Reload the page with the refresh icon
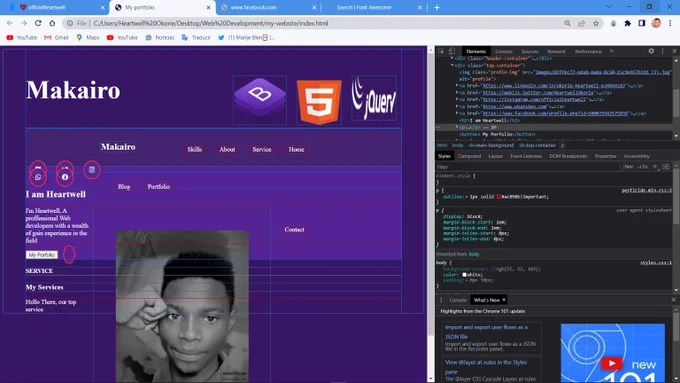This screenshot has height=383, width=680. point(38,23)
